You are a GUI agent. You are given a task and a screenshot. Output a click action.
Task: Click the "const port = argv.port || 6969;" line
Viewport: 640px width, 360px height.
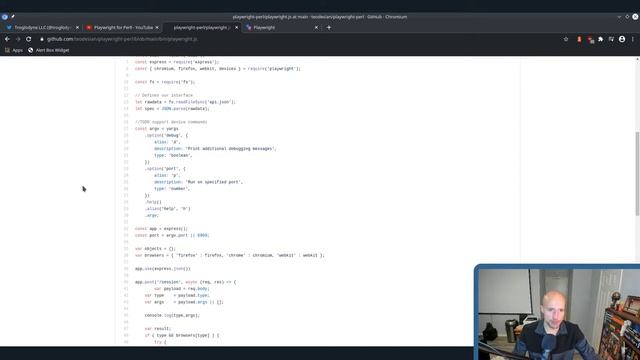(x=172, y=235)
